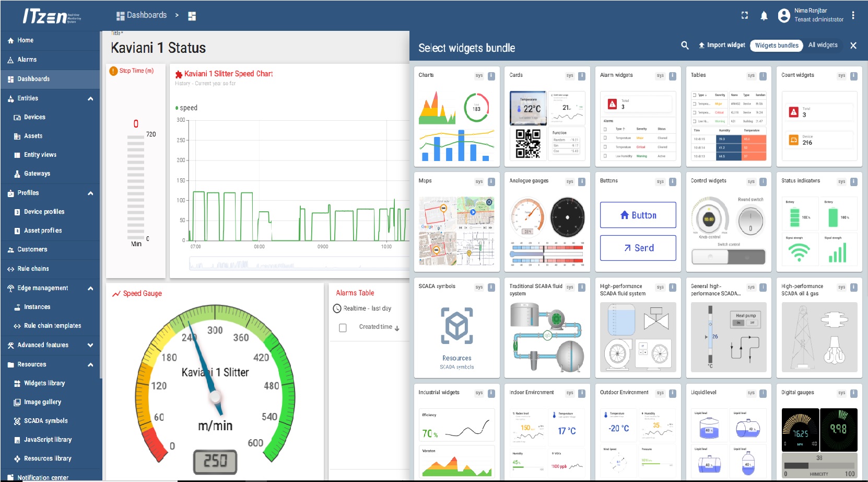Screen dimensions: 868x482
Task: Switch to All widgets view
Action: [823, 45]
